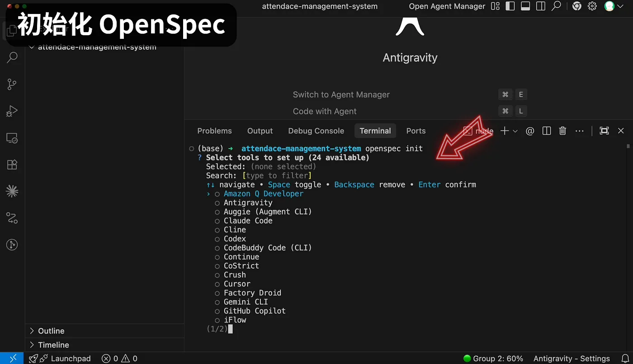Toggle the secondary side bar layout icon
633x364 pixels.
click(x=541, y=6)
